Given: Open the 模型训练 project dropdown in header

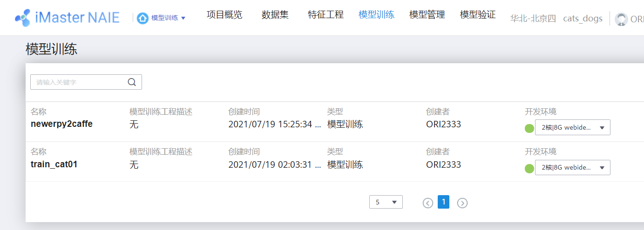Looking at the screenshot, I should tap(169, 18).
